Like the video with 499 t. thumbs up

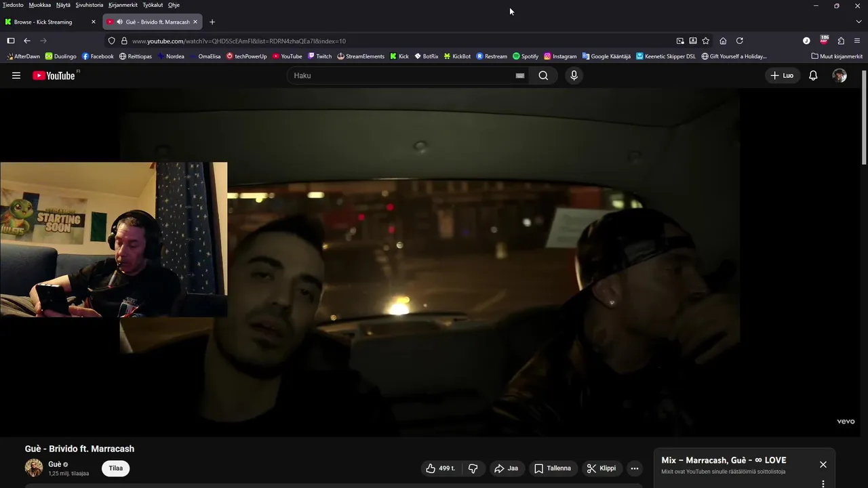440,468
